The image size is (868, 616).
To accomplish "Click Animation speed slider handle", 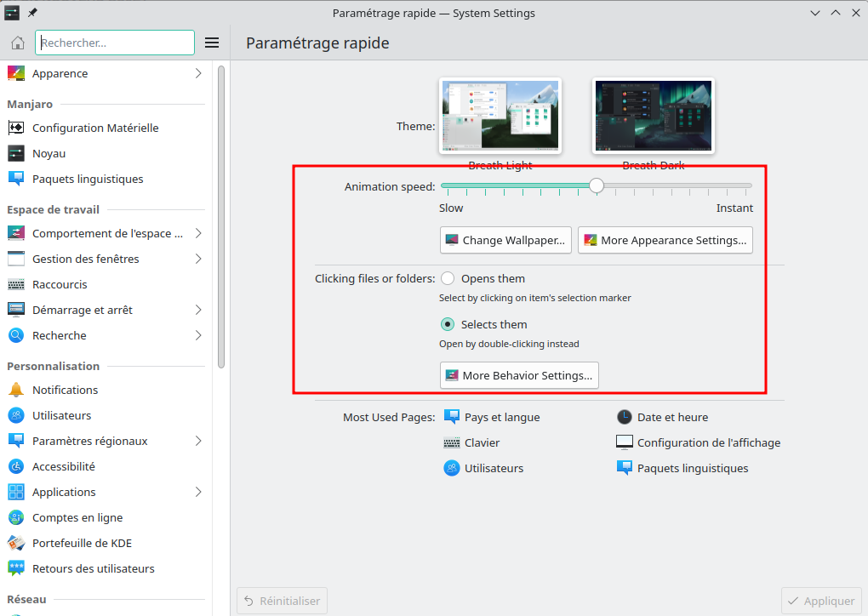I will click(597, 185).
